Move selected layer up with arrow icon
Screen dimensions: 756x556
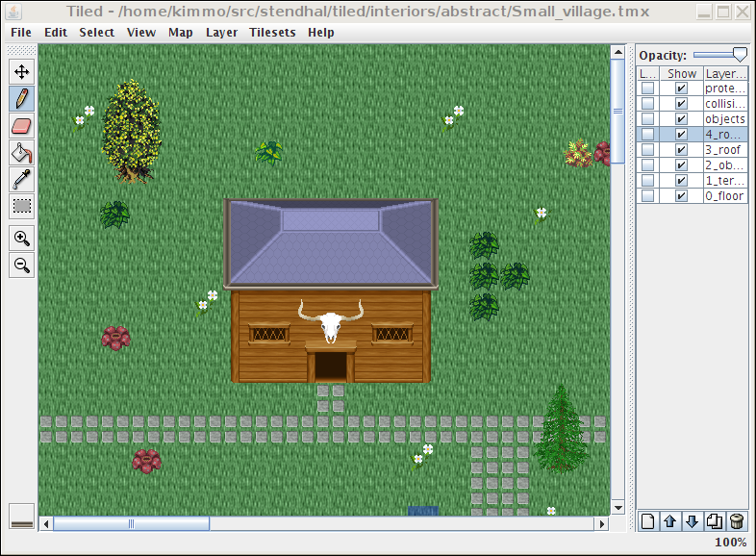[x=670, y=521]
